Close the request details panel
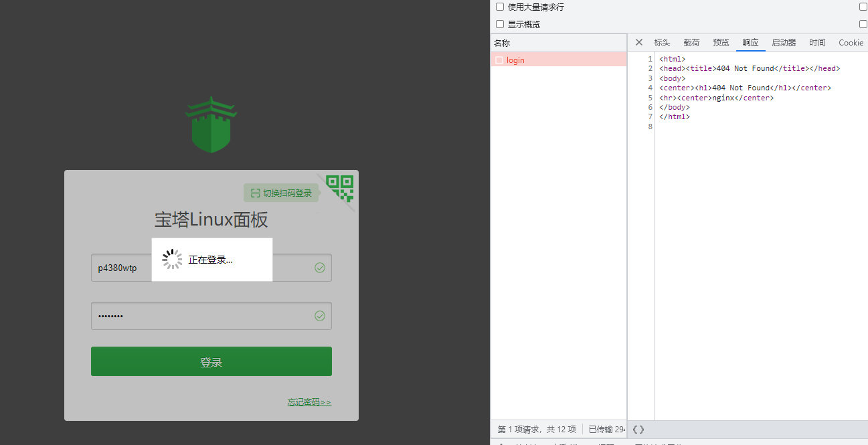This screenshot has width=868, height=445. [x=638, y=42]
